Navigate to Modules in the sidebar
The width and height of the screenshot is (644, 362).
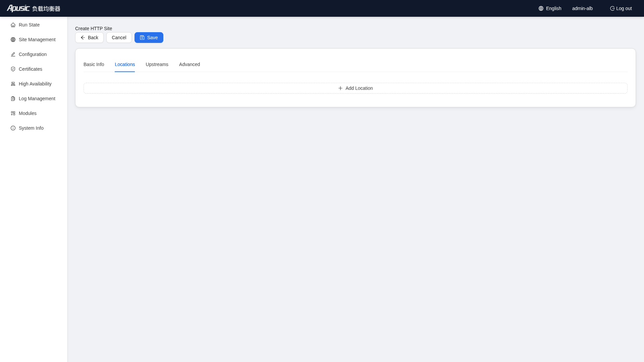click(34, 113)
